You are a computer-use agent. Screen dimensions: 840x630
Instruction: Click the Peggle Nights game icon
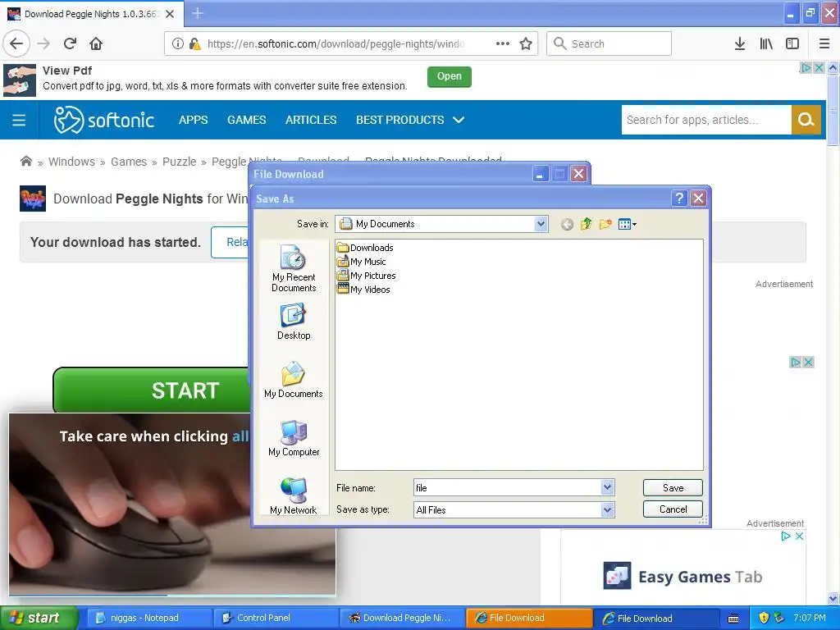[x=33, y=199]
